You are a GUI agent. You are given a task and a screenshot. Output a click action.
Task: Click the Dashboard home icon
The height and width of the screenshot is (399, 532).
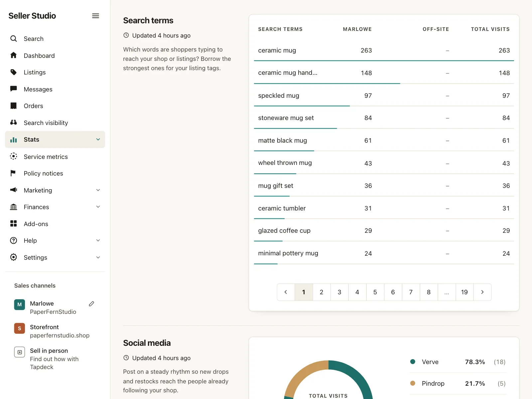click(14, 56)
